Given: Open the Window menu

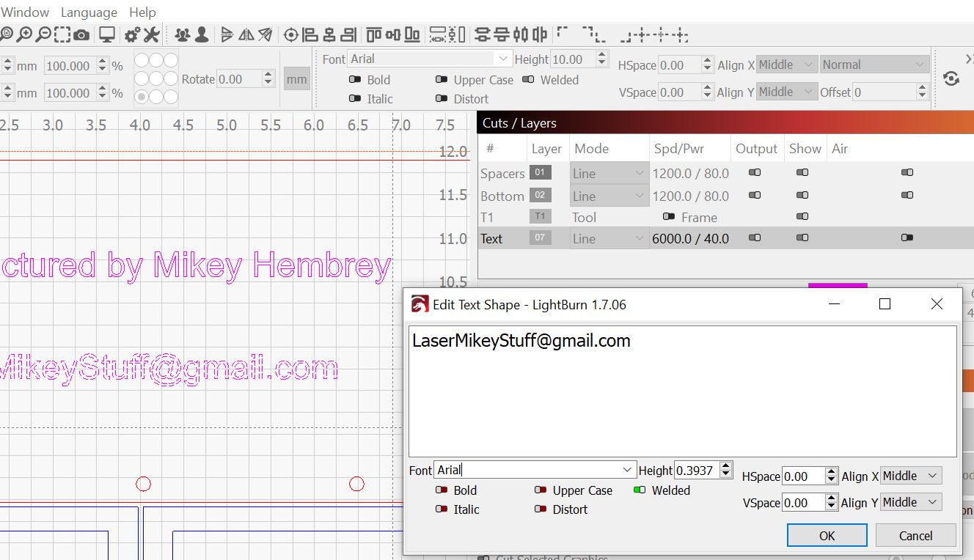Looking at the screenshot, I should (25, 12).
